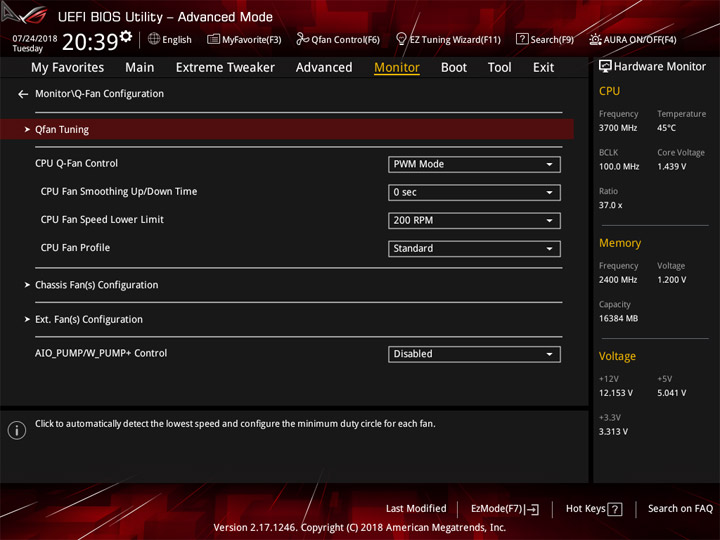Click the language globe icon
This screenshot has height=540, width=720.
(154, 39)
